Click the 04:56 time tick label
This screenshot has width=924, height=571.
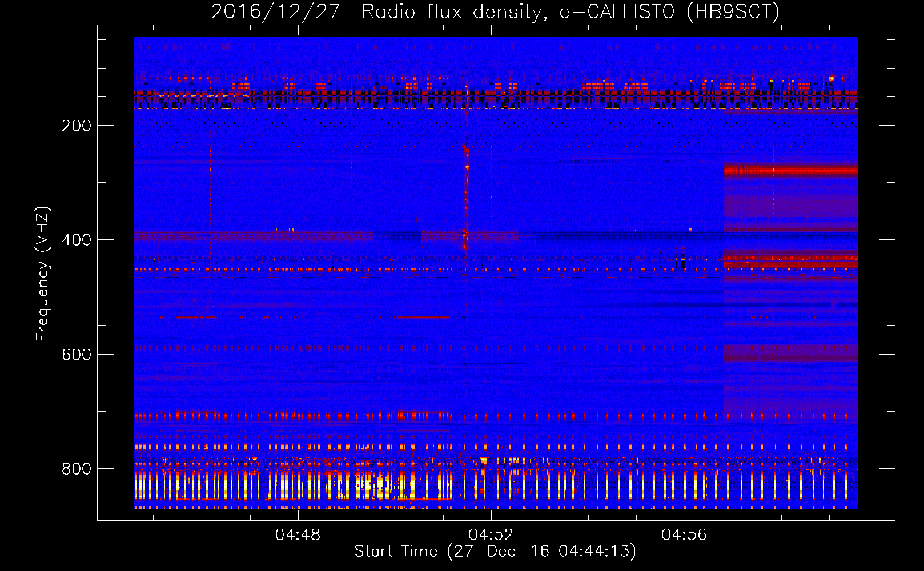pos(684,535)
